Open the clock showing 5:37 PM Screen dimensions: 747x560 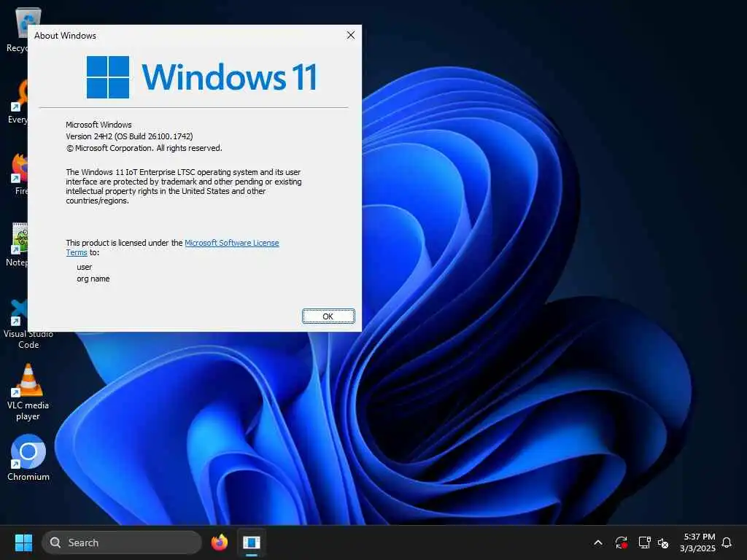click(697, 542)
